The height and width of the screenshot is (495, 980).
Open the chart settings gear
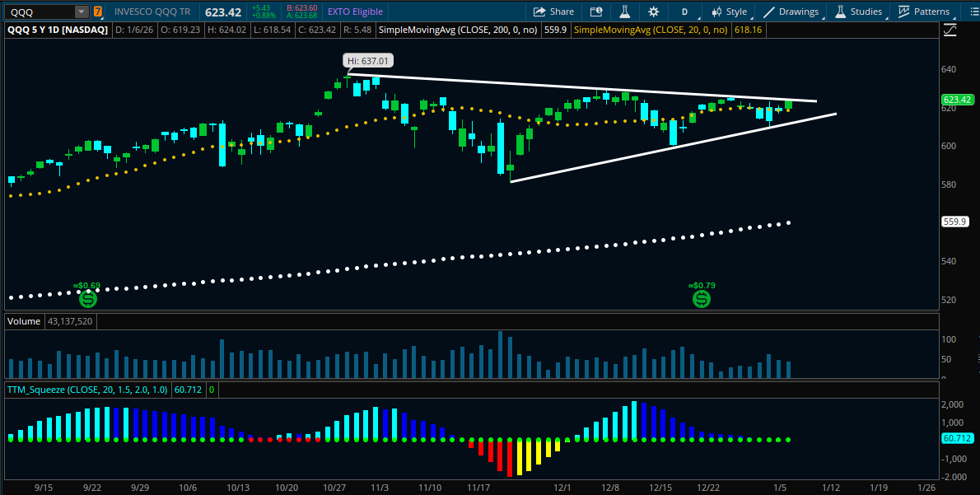(x=653, y=12)
